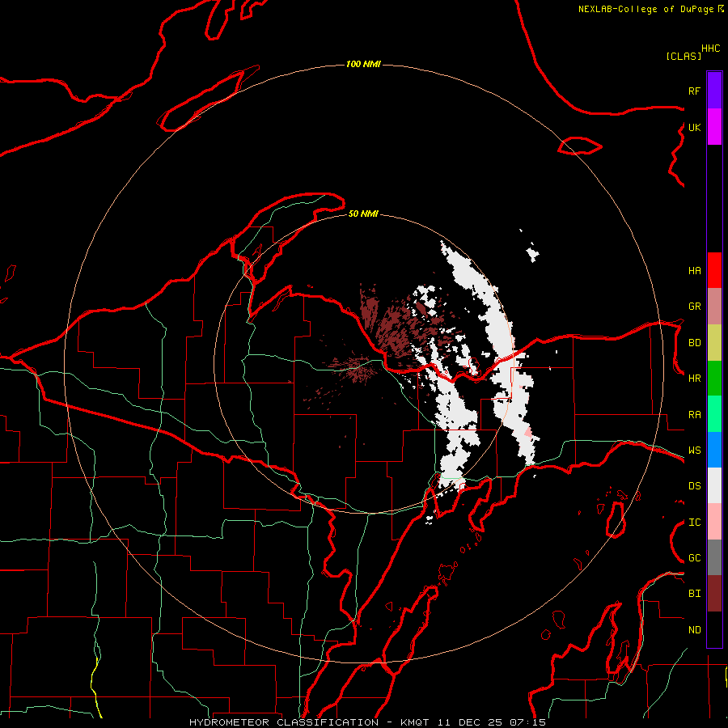Click the small pink IC echo in snow band
The width and height of the screenshot is (728, 728).
pyautogui.click(x=528, y=434)
